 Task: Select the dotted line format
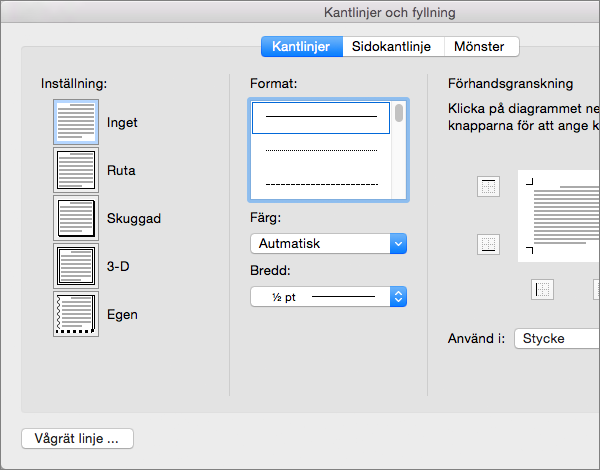(x=321, y=150)
